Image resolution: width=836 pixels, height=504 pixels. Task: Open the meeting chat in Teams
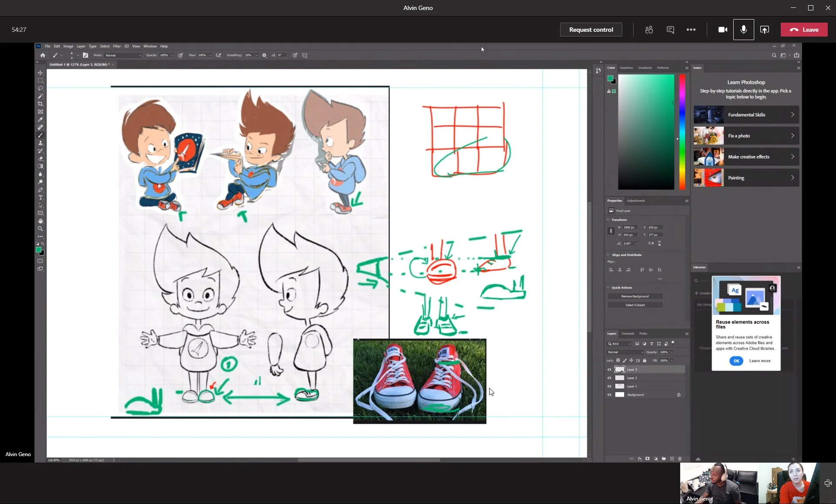(670, 30)
